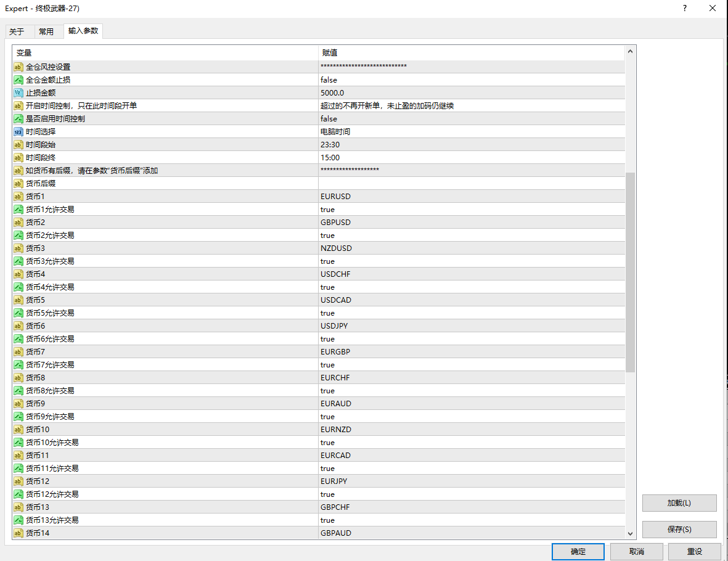The image size is (728, 561).
Task: Click the string icon beside 货币后缀
Action: (x=18, y=184)
